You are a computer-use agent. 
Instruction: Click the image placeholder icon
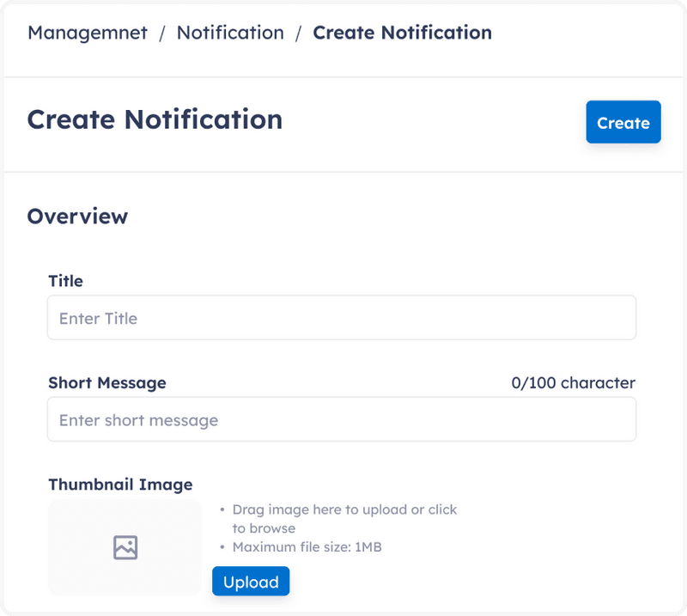pos(125,547)
